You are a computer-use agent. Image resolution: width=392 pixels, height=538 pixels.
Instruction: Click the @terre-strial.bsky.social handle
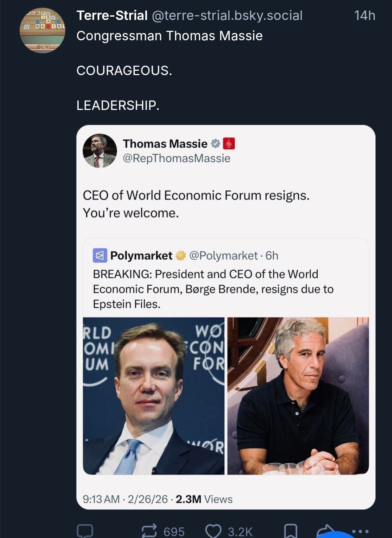[227, 16]
